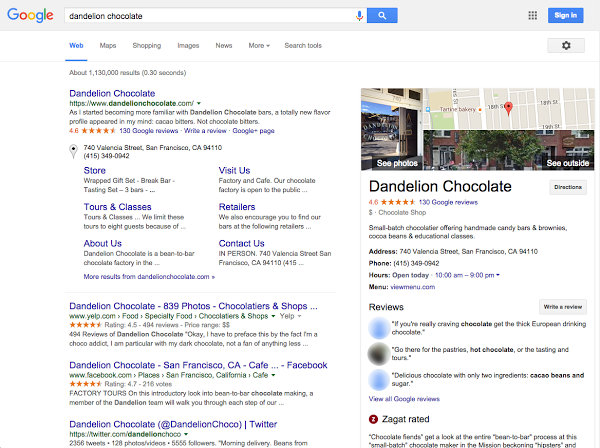This screenshot has width=600, height=448.
Task: Open the Tours & Classes sitelink
Action: click(x=117, y=207)
